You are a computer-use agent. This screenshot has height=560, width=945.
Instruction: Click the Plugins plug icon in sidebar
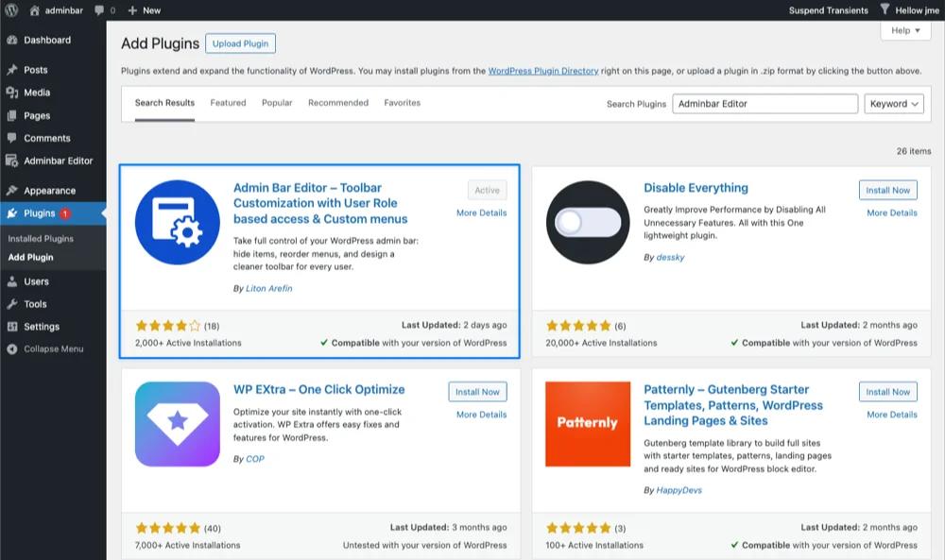(x=13, y=212)
